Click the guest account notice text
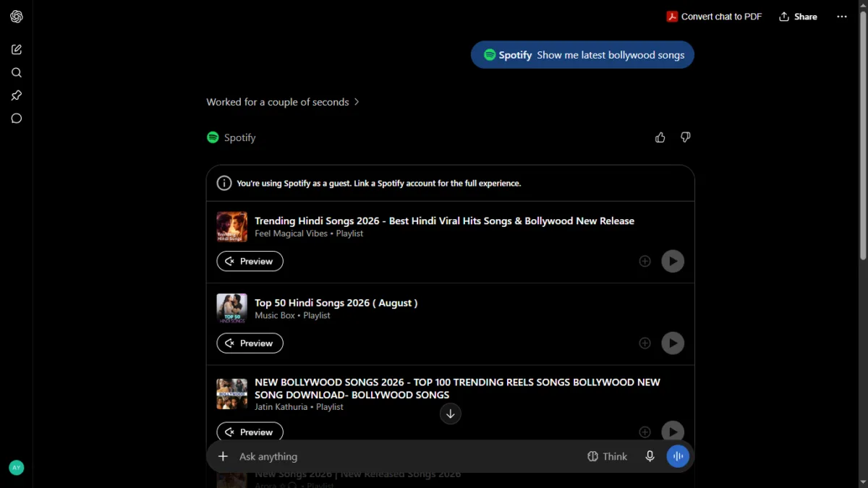This screenshot has height=488, width=868. point(379,184)
